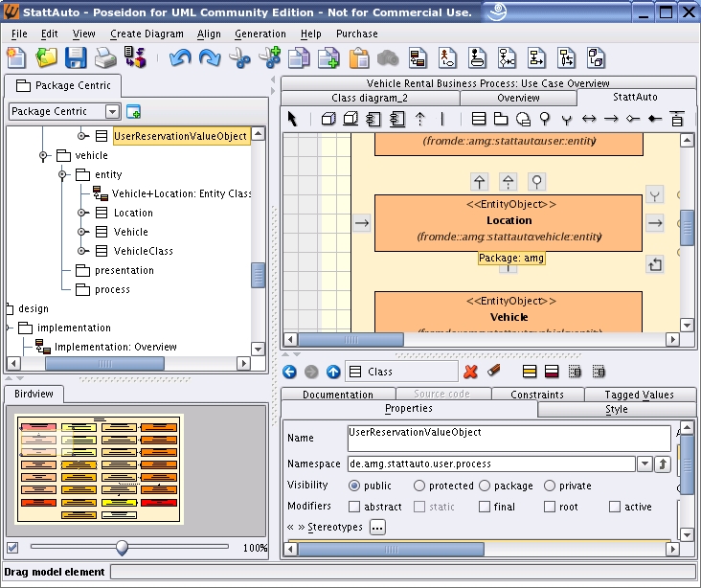Click the red X delete icon
701x588 pixels.
[470, 372]
